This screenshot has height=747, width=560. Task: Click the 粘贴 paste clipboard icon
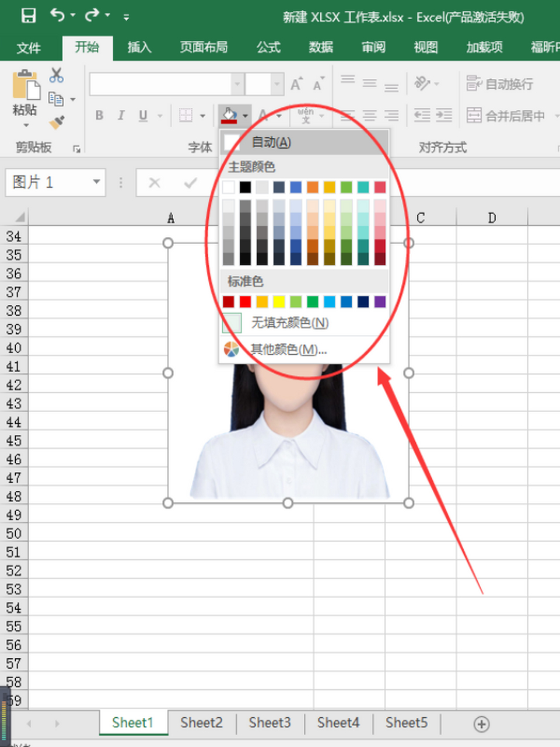pos(26,84)
